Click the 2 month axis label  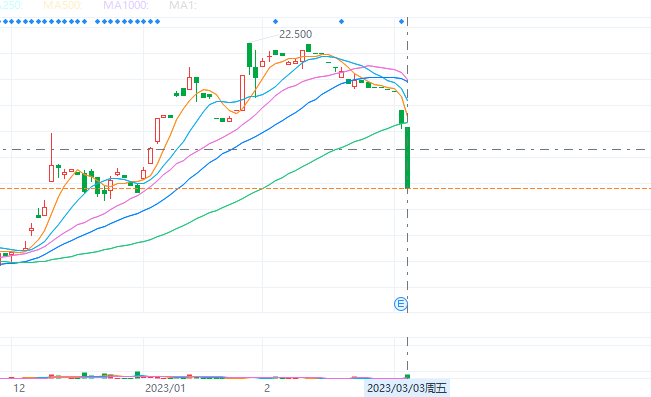(x=267, y=388)
